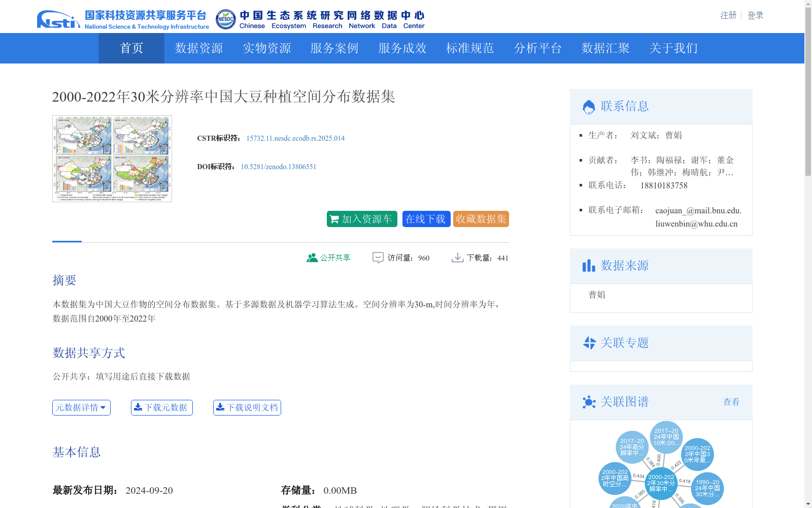Click the producers 刘文斌；曹娟 text

point(656,135)
